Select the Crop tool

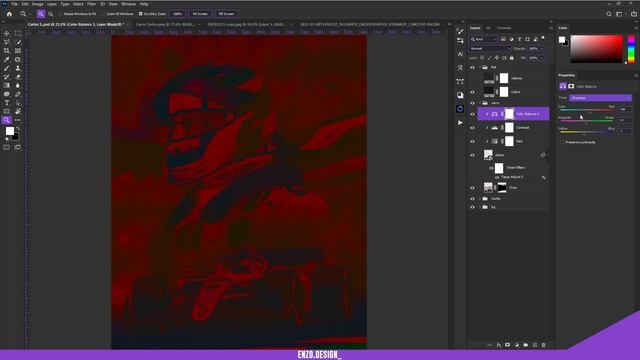tap(7, 51)
